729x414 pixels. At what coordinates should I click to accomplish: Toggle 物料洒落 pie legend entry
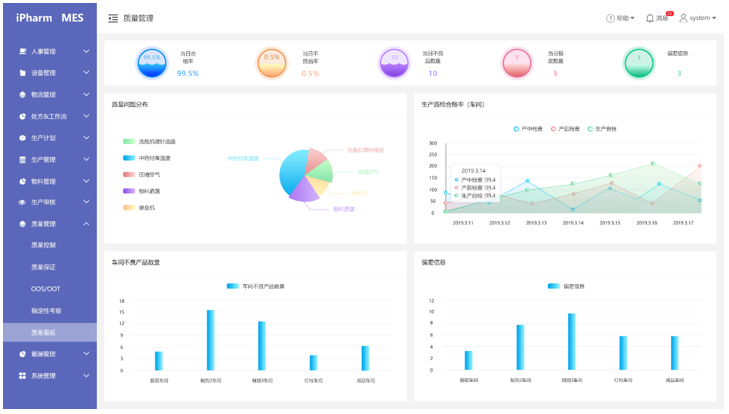141,191
